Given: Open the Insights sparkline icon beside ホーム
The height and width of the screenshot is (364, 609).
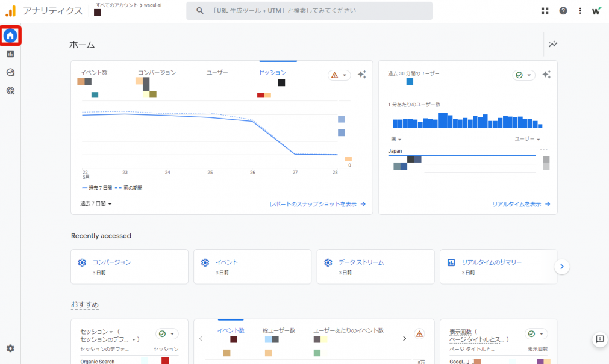Looking at the screenshot, I should tap(553, 44).
